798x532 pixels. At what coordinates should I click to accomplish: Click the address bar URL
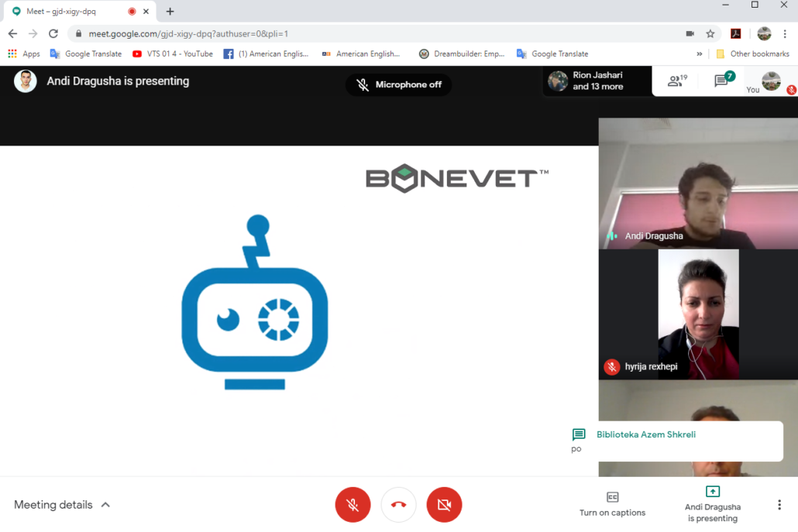point(188,33)
